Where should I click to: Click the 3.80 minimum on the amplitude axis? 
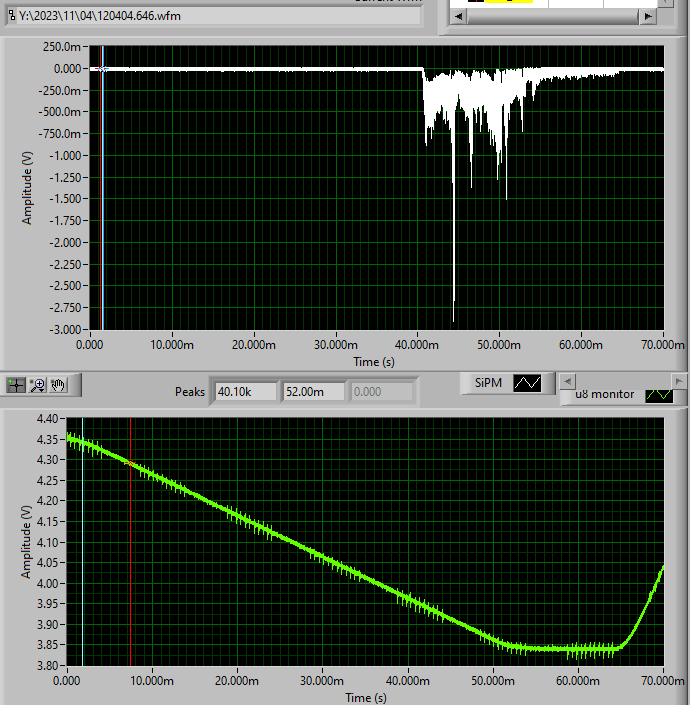pyautogui.click(x=48, y=665)
